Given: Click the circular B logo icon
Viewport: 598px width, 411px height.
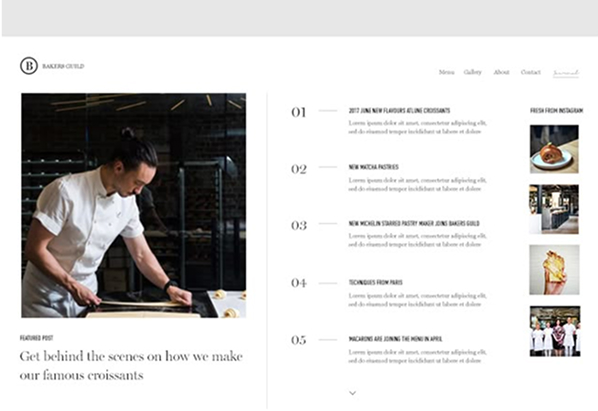Looking at the screenshot, I should click(x=29, y=66).
